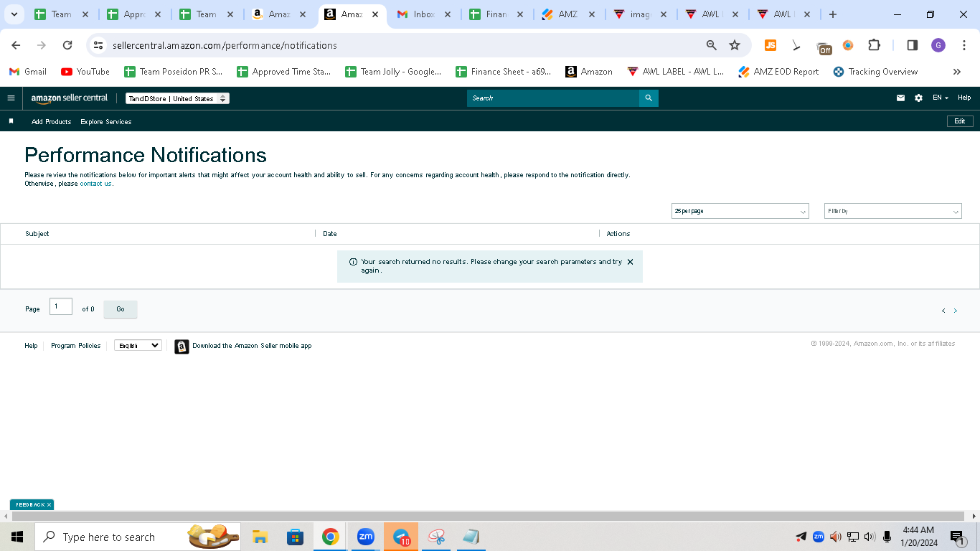Open Zoom from the taskbar
Image resolution: width=980 pixels, height=551 pixels.
366,537
